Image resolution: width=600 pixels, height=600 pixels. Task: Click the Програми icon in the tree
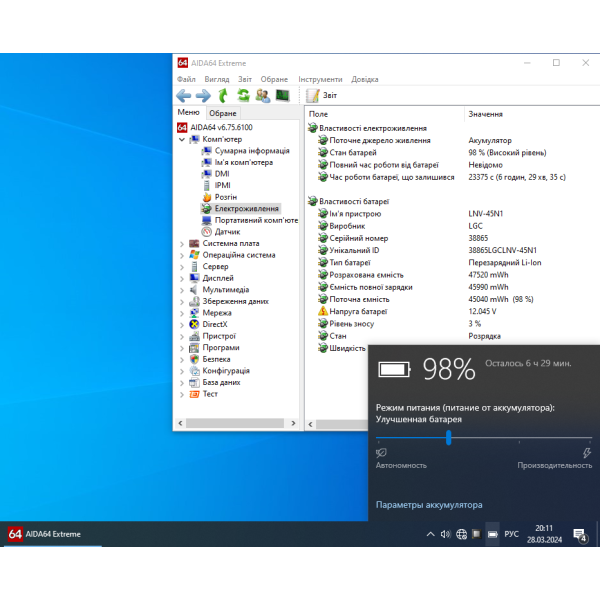194,347
